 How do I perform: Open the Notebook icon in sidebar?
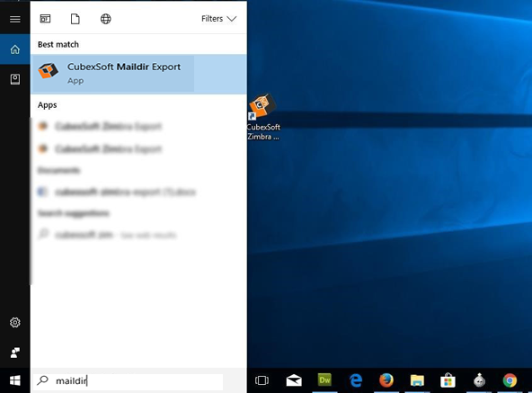tap(15, 79)
